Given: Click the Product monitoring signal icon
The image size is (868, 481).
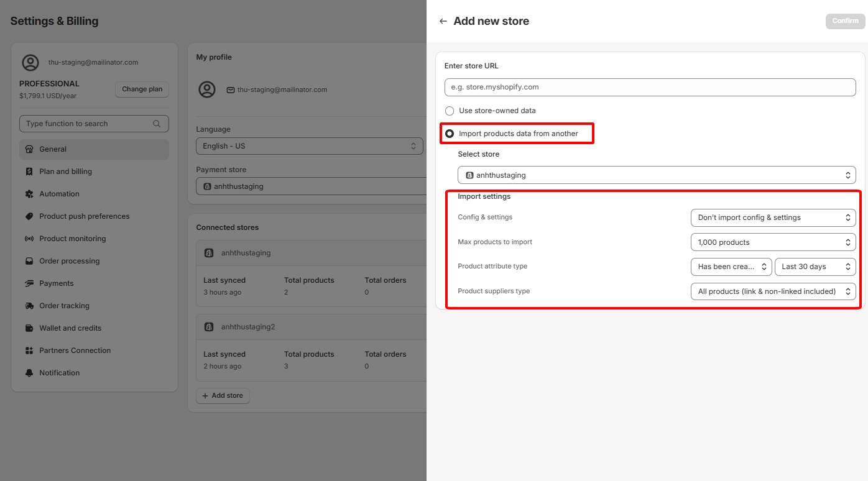Looking at the screenshot, I should (29, 239).
